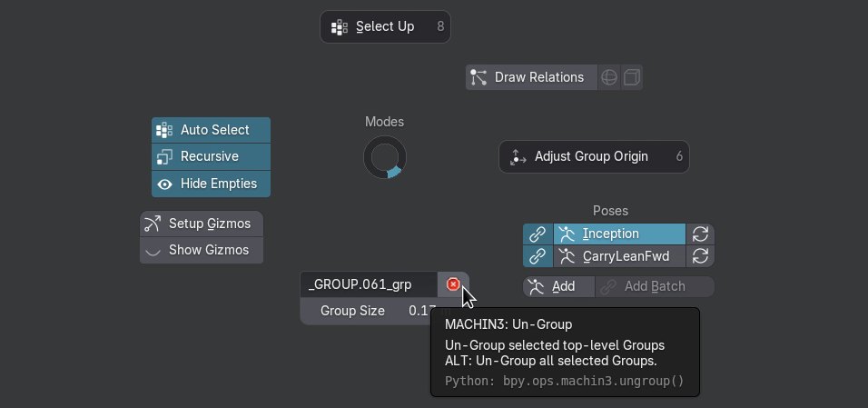This screenshot has height=408, width=868.
Task: Toggle Hide Empties visibility option
Action: point(212,184)
